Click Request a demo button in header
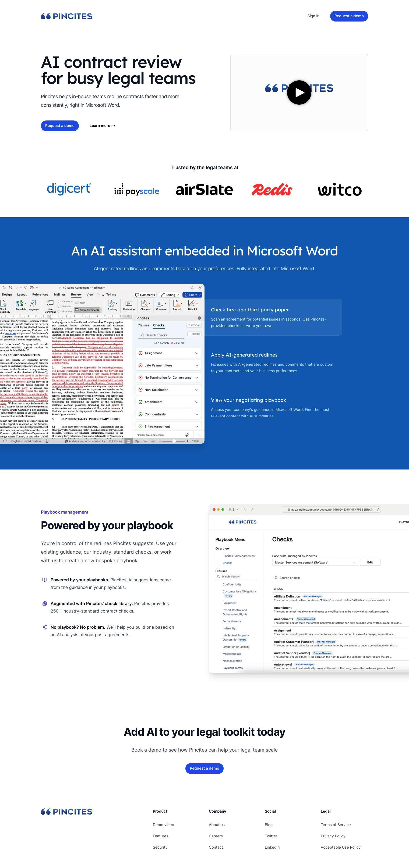This screenshot has width=409, height=868. pos(349,16)
